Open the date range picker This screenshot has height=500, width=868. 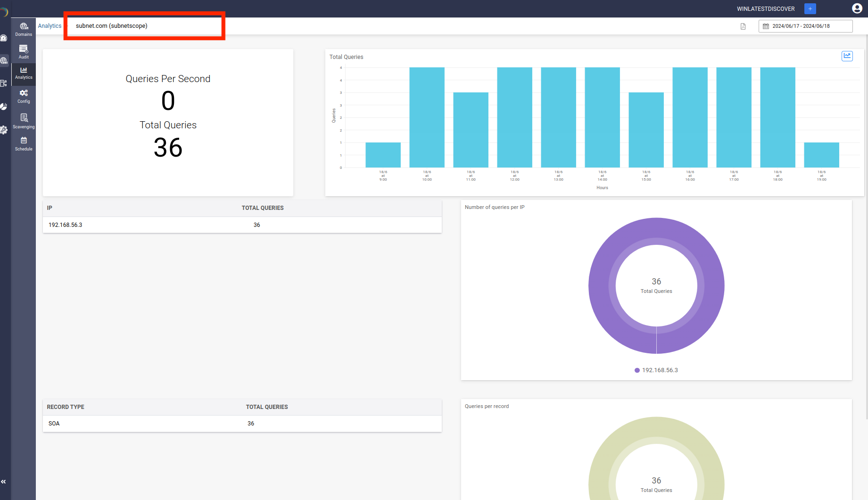tap(805, 26)
